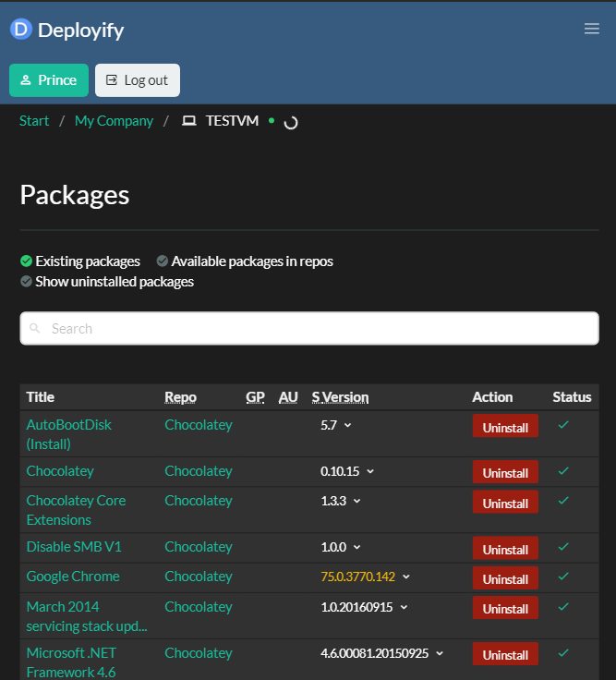616x680 pixels.
Task: Open the My Company breadcrumb link
Action: point(114,120)
